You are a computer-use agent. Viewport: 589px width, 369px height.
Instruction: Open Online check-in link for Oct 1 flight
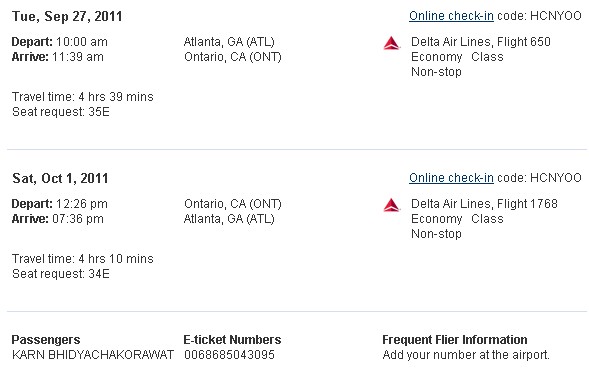(x=451, y=178)
